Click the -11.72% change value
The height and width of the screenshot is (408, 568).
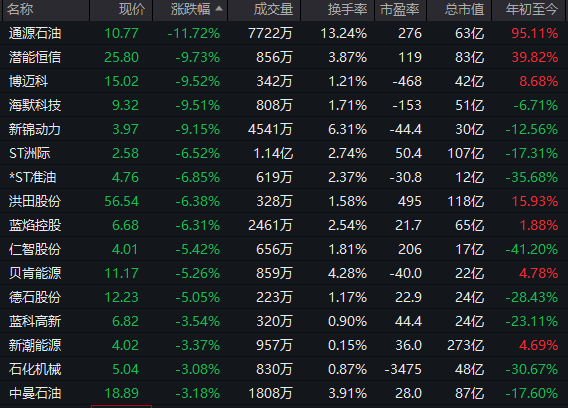[193, 33]
